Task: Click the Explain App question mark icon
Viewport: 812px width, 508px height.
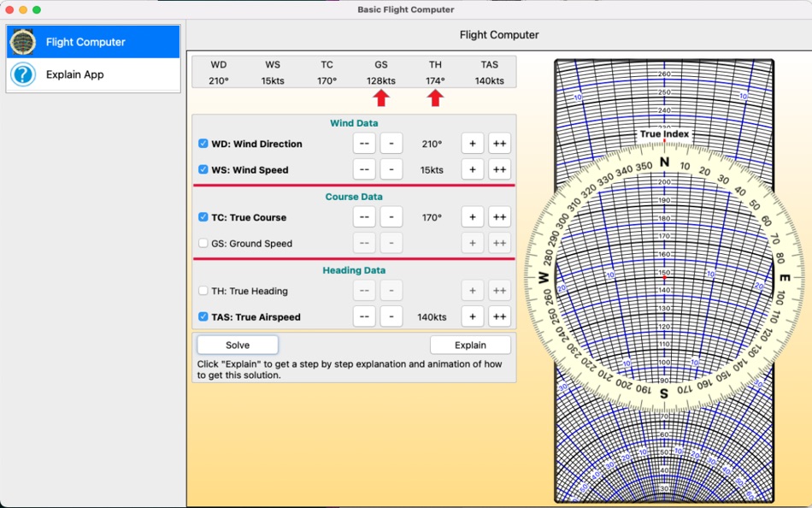Action: point(23,74)
